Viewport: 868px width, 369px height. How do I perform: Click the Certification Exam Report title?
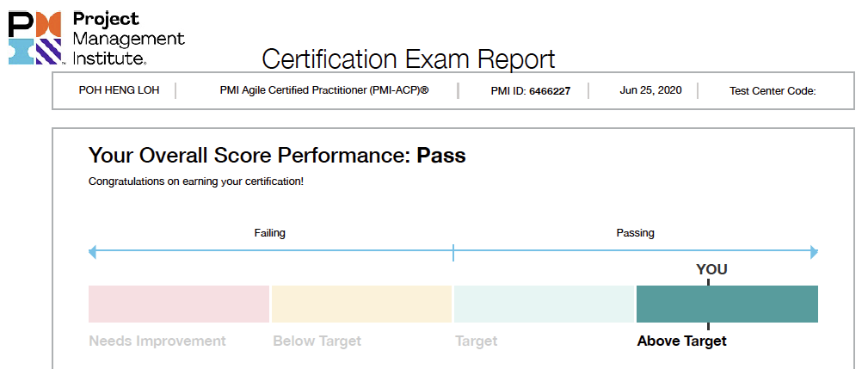click(409, 59)
